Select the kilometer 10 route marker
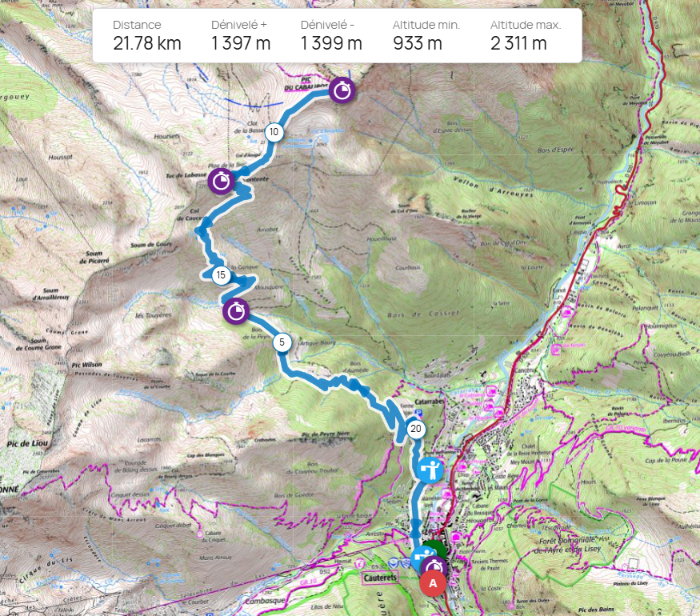 (x=274, y=132)
